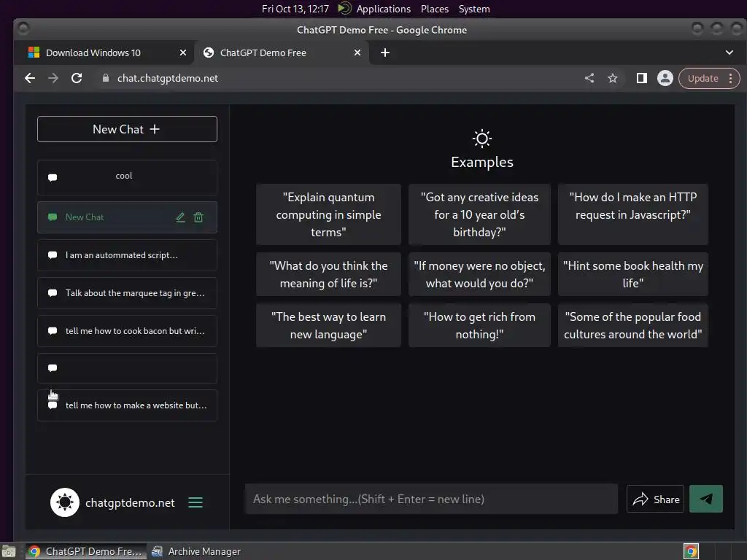Click the green chat bubble icon of New Chat
Screen dimensions: 747x560
pos(53,217)
